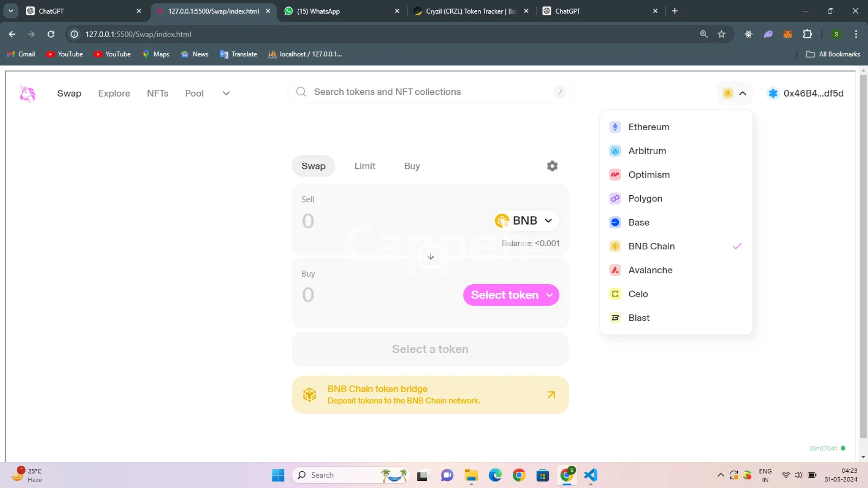Switch to the Limit tab

coord(364,166)
